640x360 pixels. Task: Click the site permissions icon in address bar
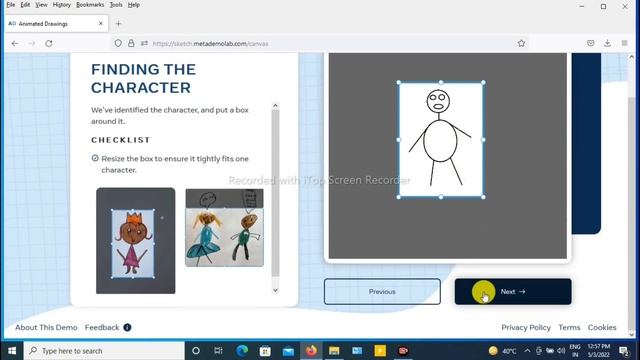144,43
